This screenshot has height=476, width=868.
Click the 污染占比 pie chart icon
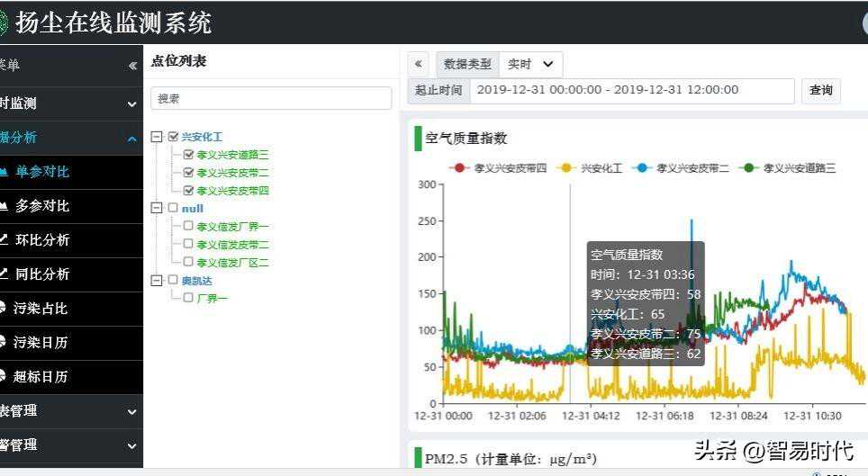tap(4, 308)
